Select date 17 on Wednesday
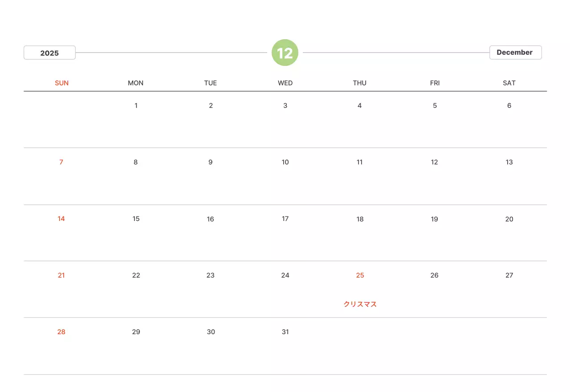 point(285,219)
